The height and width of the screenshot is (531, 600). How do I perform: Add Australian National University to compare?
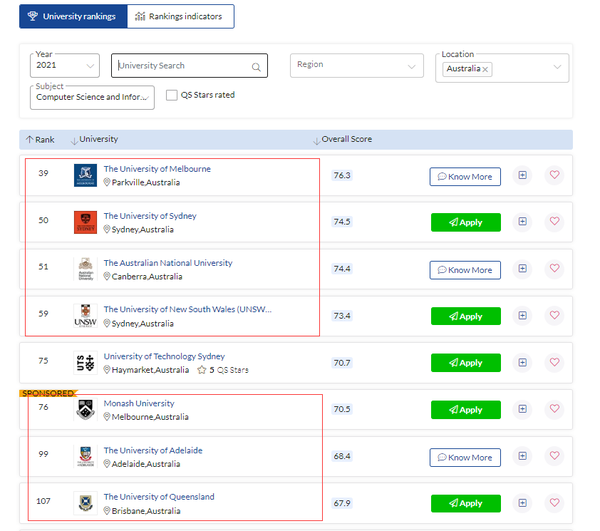tap(522, 269)
